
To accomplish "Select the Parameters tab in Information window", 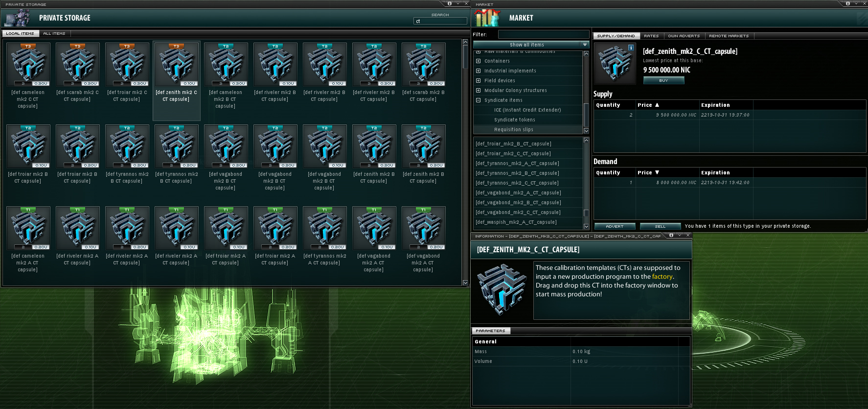I will pos(491,331).
